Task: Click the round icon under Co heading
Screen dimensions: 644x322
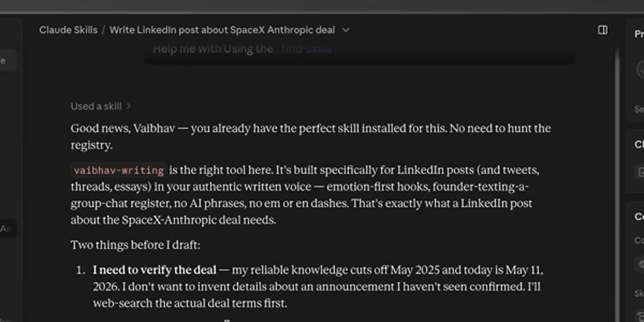Action: point(641,264)
